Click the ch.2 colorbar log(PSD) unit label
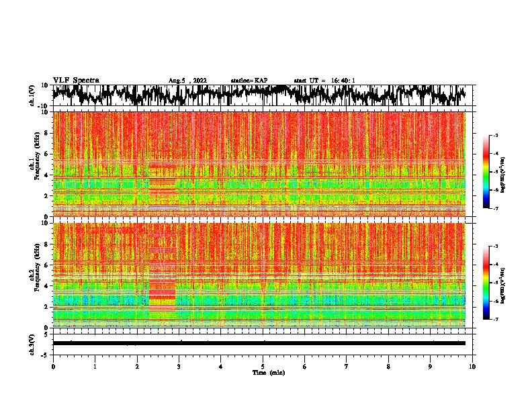Screen dimensions: 532x411 503,286
